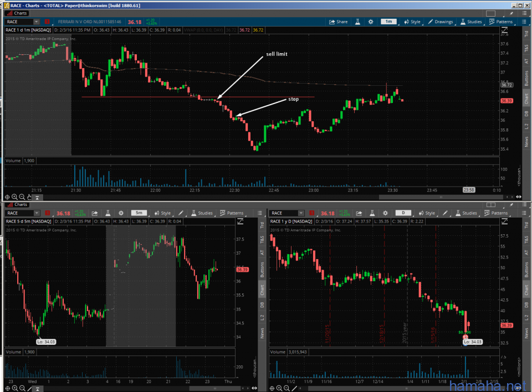Click the daily chart horizontal scrollbar
532x392 pixels.
pyautogui.click(x=406, y=388)
